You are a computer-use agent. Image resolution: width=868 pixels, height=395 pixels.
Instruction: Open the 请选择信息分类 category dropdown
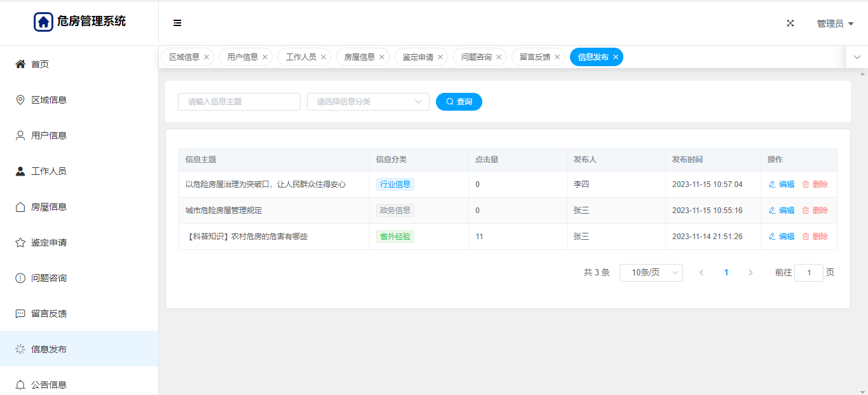pos(368,102)
